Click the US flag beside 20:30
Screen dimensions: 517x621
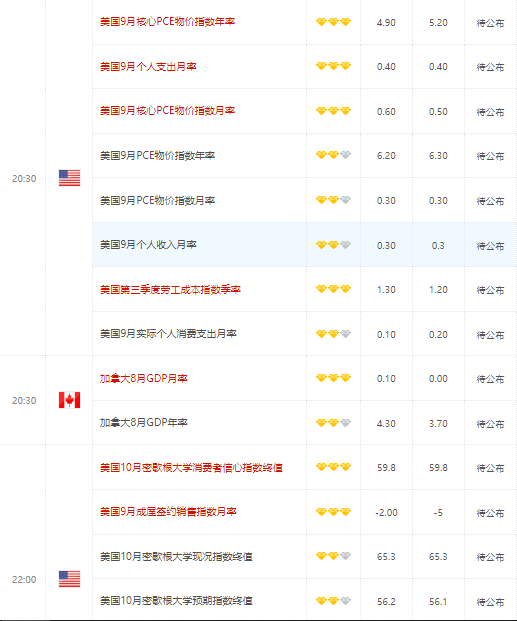point(69,178)
